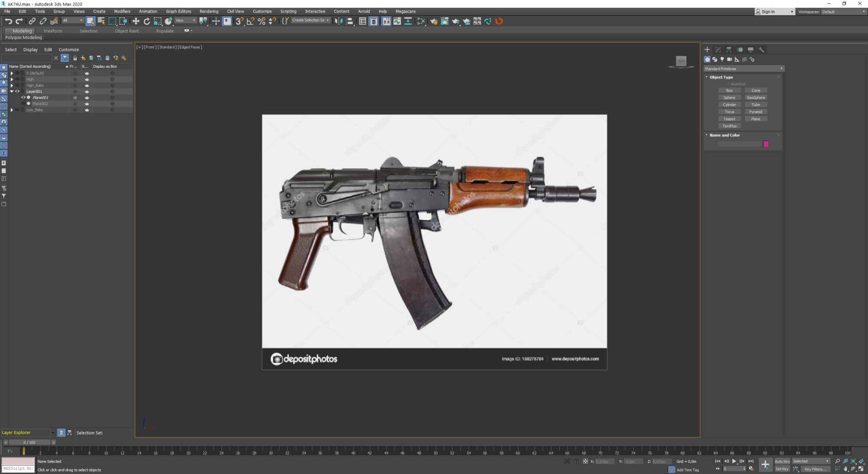The height and width of the screenshot is (474, 868).
Task: Open the Modify panel tab icon
Action: [x=718, y=50]
